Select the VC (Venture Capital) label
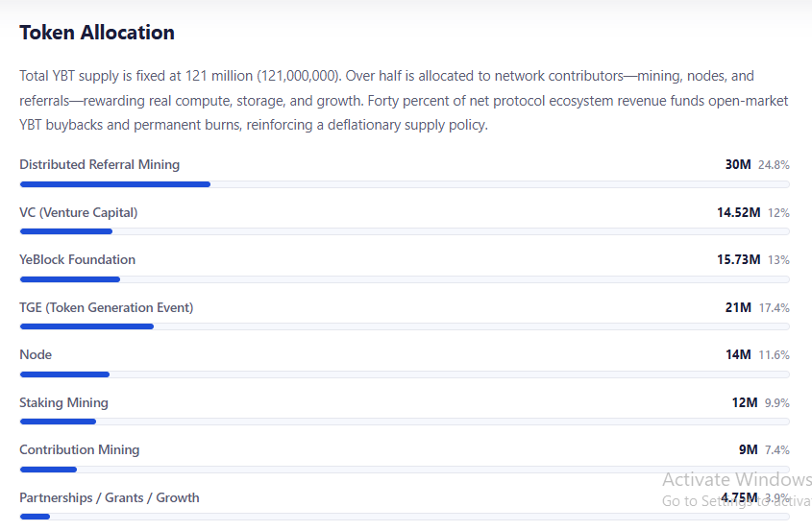The image size is (812, 531). click(78, 213)
